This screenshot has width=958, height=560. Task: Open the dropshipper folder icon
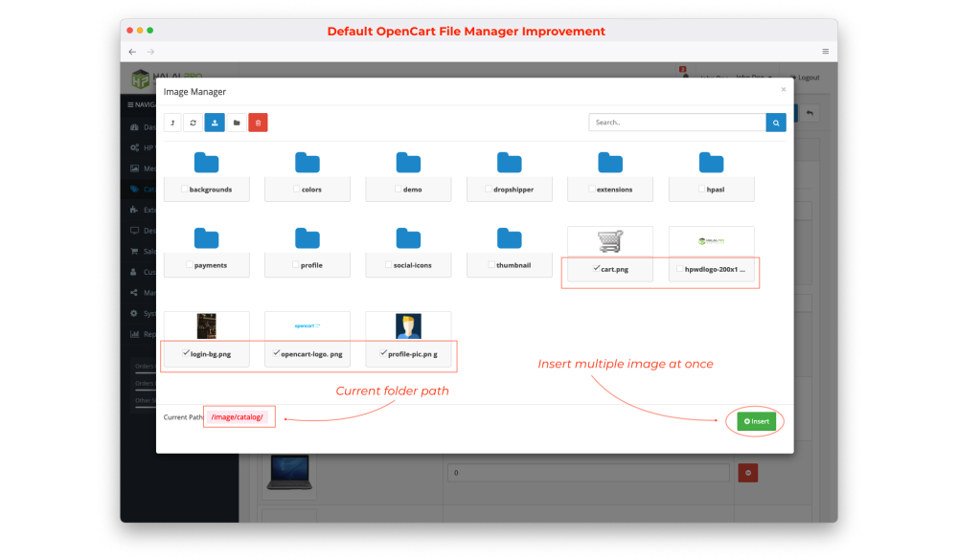[x=510, y=163]
